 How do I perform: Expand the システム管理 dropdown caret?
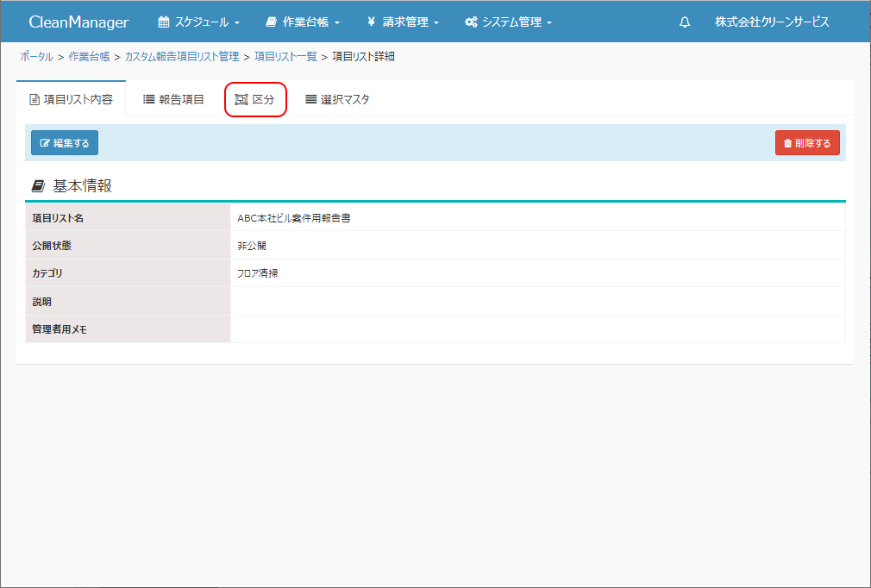point(549,23)
